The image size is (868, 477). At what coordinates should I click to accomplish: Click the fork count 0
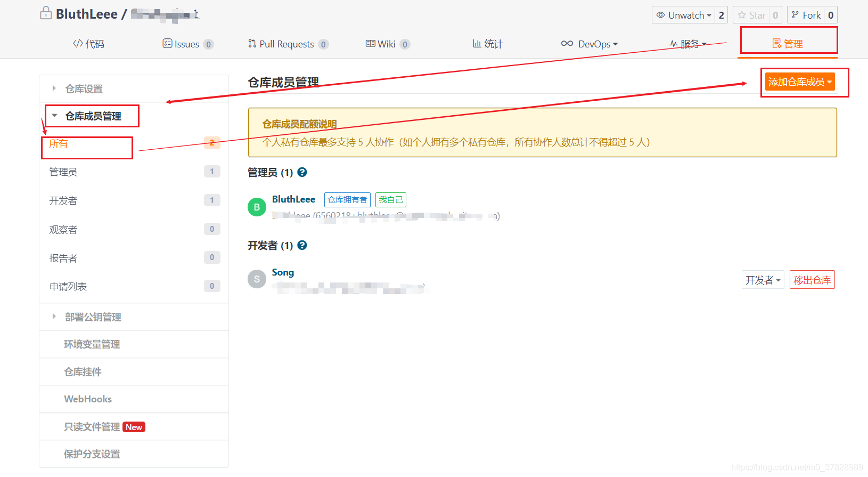831,15
